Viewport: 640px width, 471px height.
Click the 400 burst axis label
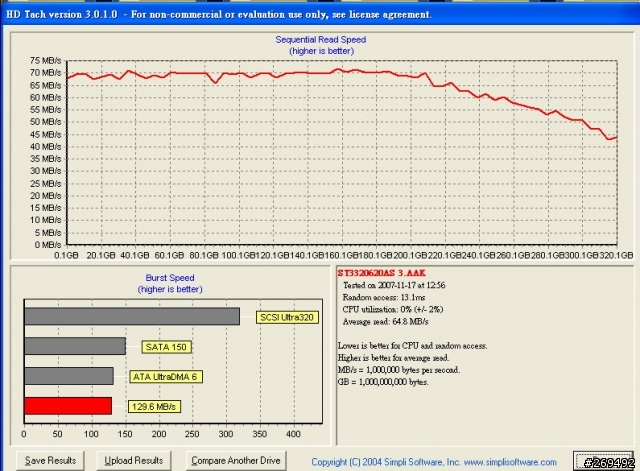[x=293, y=434]
